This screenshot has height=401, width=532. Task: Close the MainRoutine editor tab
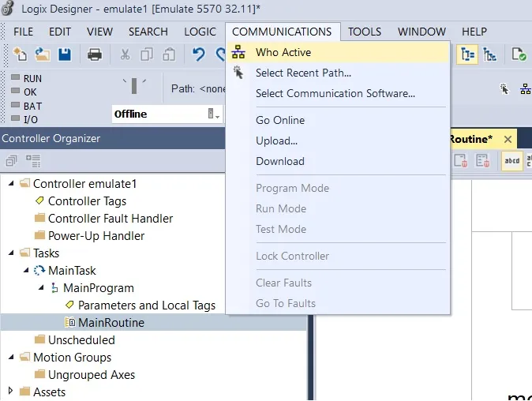tap(508, 139)
